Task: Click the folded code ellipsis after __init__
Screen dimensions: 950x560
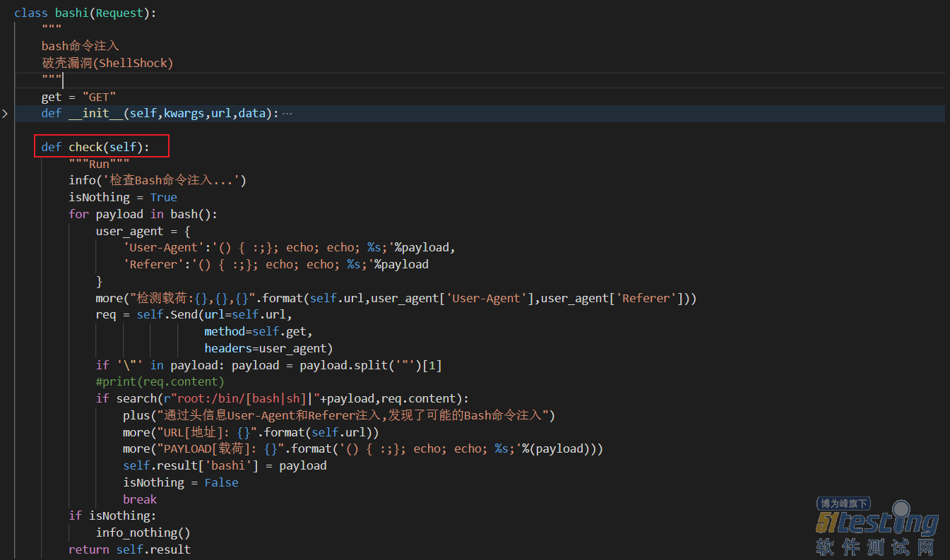Action: 287,114
